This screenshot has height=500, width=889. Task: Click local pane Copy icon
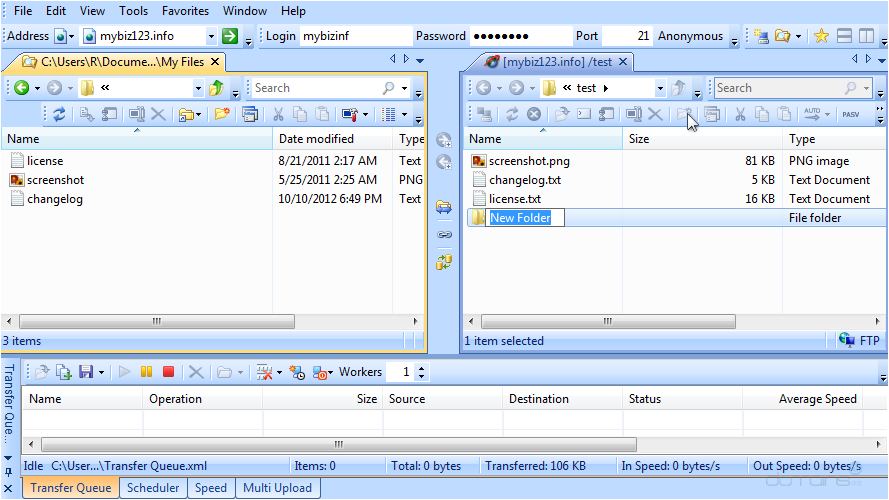[300, 115]
